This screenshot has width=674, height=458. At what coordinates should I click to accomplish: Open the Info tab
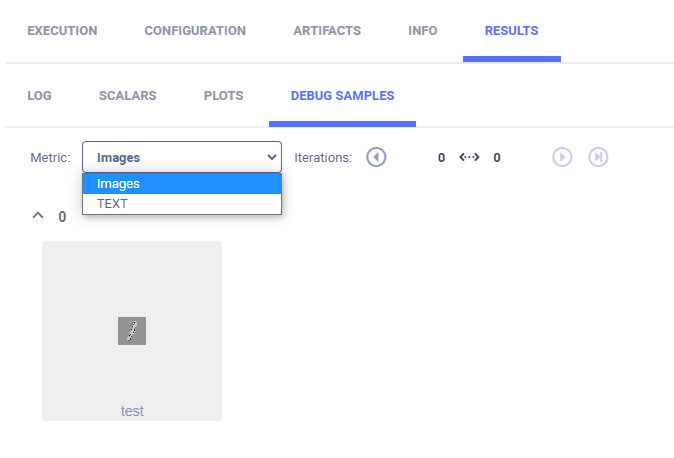[423, 31]
